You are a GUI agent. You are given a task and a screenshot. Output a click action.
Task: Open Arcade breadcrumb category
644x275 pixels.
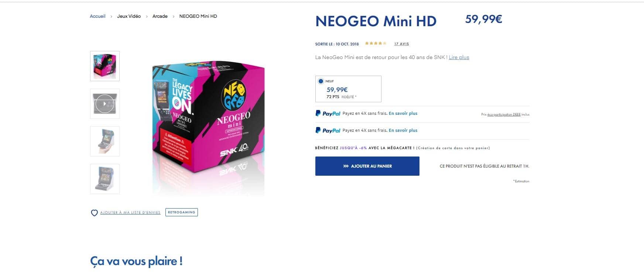pos(160,16)
